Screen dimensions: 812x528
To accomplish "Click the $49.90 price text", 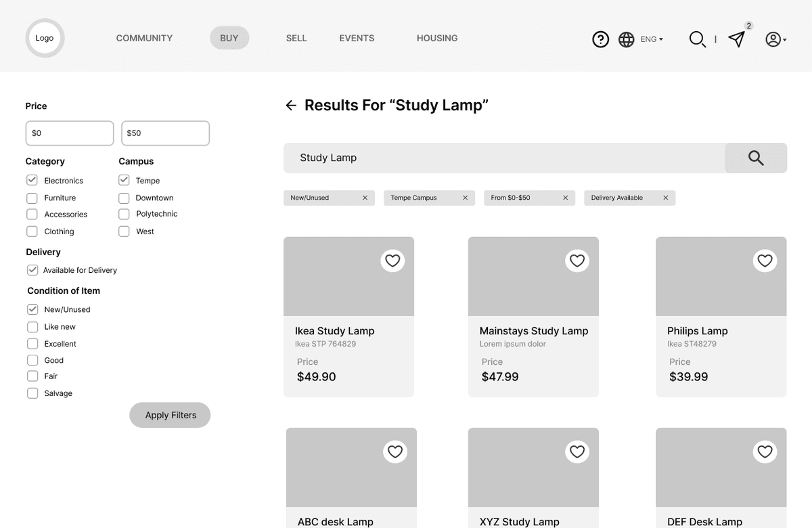I will (x=316, y=377).
